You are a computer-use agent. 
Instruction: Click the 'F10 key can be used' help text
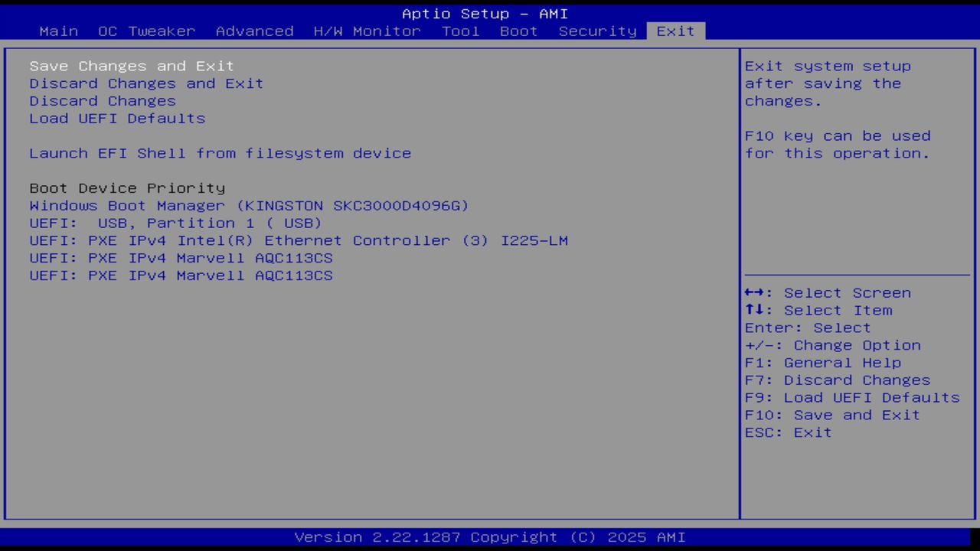[x=838, y=145]
